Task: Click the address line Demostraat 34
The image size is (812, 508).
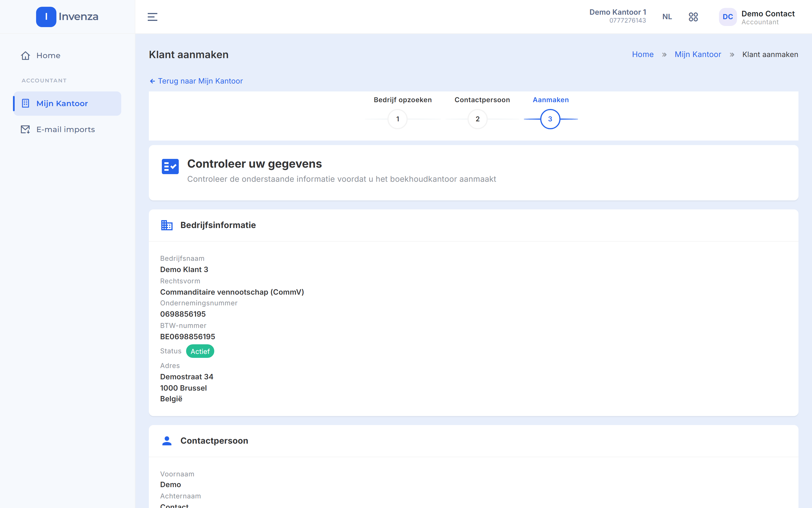Action: (187, 377)
